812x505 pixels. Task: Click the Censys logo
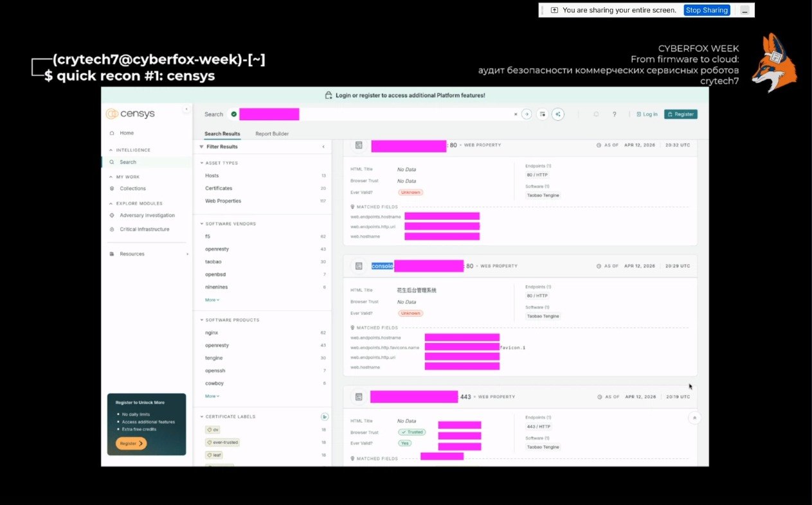(131, 114)
